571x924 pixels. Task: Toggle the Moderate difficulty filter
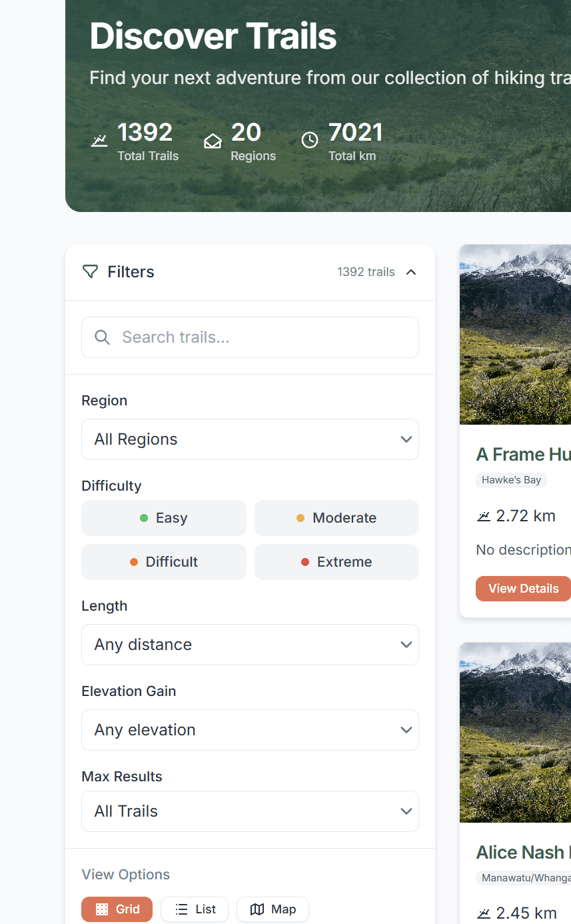coord(336,518)
